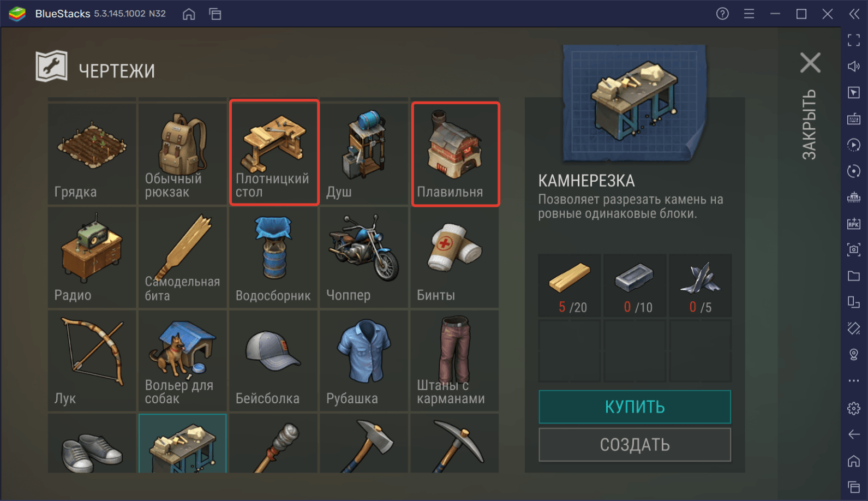868x501 pixels.
Task: Pick the Лук bow blueprint
Action: 92,361
